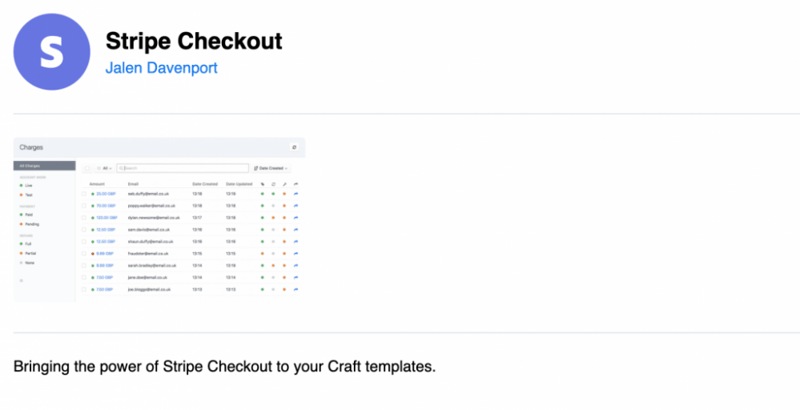Tick the select-all checkbox above charges table
800x410 pixels.
point(86,169)
